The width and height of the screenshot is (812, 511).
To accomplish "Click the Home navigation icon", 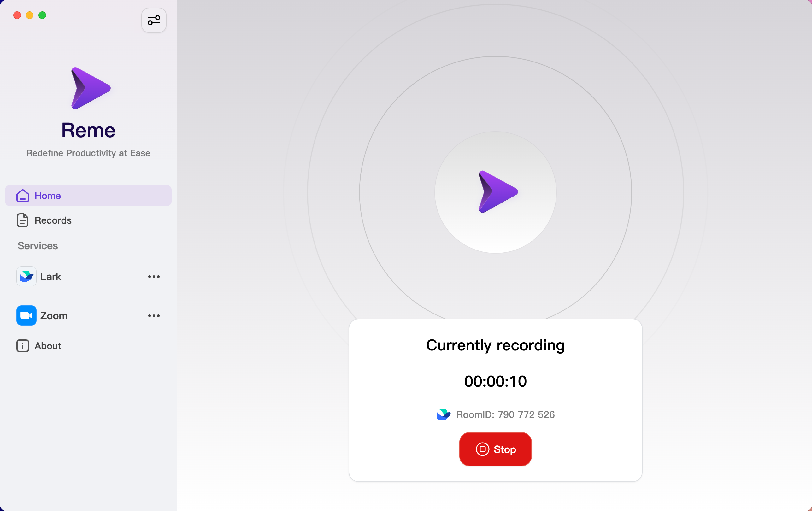I will pos(22,196).
